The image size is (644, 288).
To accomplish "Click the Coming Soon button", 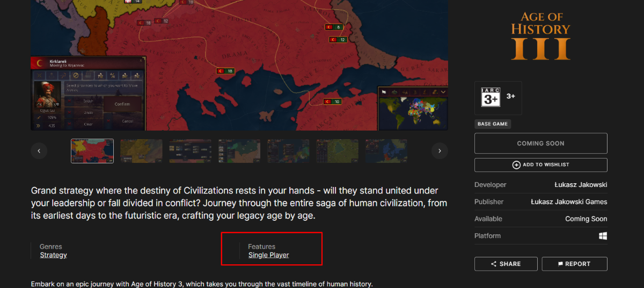I will [540, 143].
